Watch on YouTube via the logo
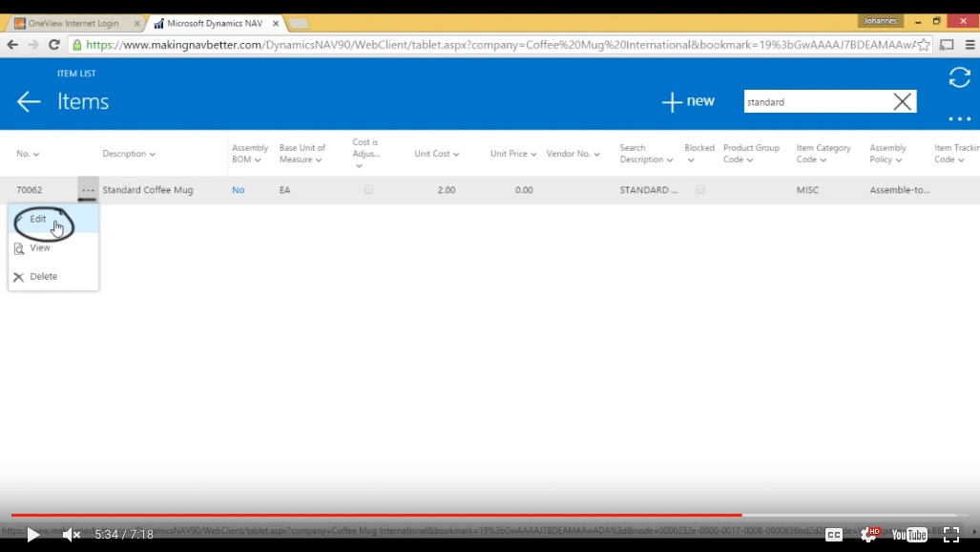 click(x=909, y=535)
